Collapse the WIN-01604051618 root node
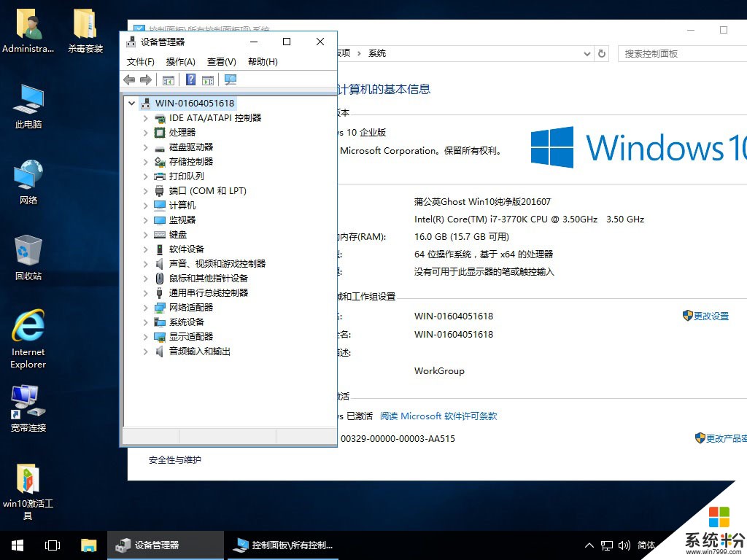Image resolution: width=747 pixels, height=560 pixels. 132,103
